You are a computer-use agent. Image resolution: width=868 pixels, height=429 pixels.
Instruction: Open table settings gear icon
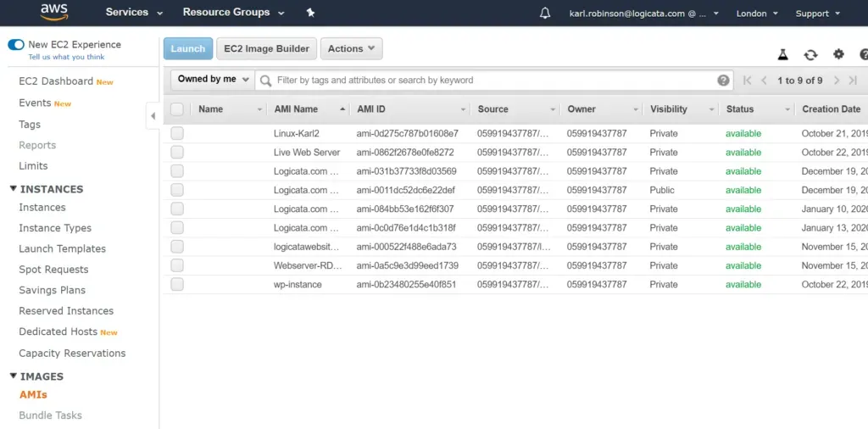click(x=838, y=54)
